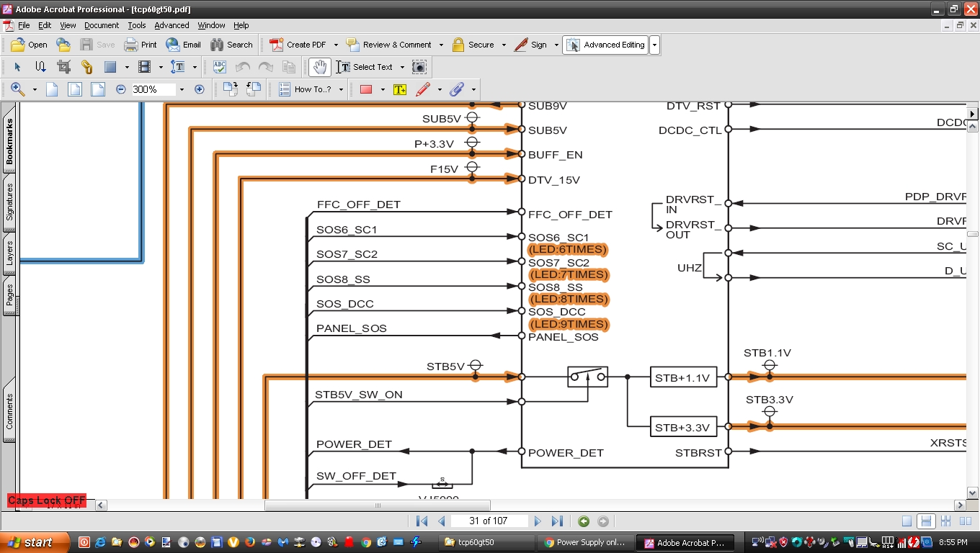Open the Bookmarks side tab

[x=9, y=141]
